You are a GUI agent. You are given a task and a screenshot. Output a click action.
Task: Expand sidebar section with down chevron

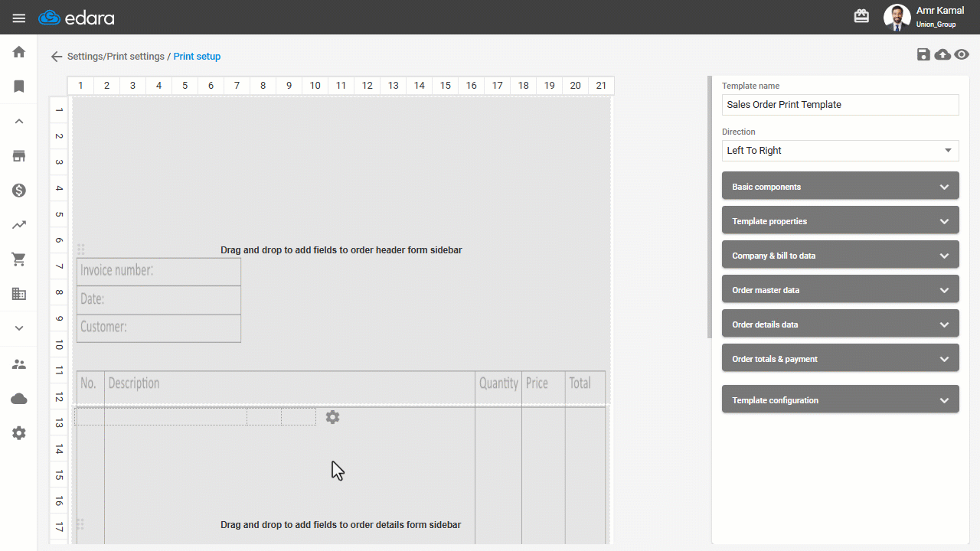tap(19, 328)
